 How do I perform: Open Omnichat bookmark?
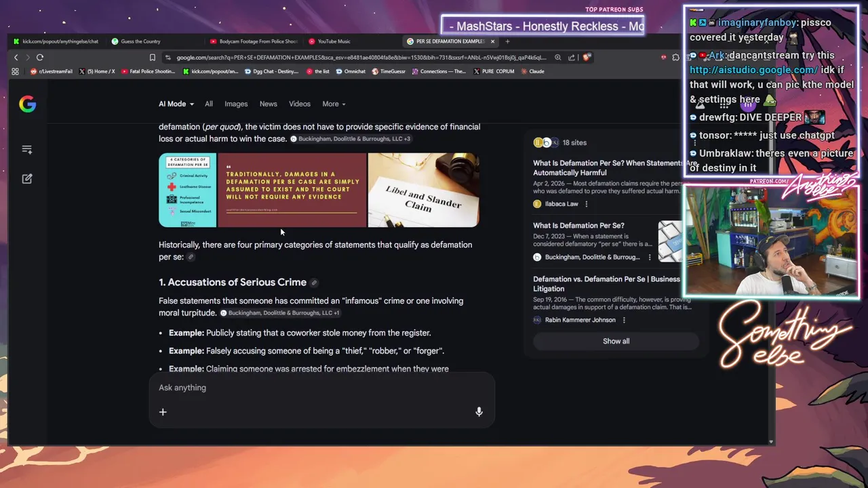coord(351,71)
